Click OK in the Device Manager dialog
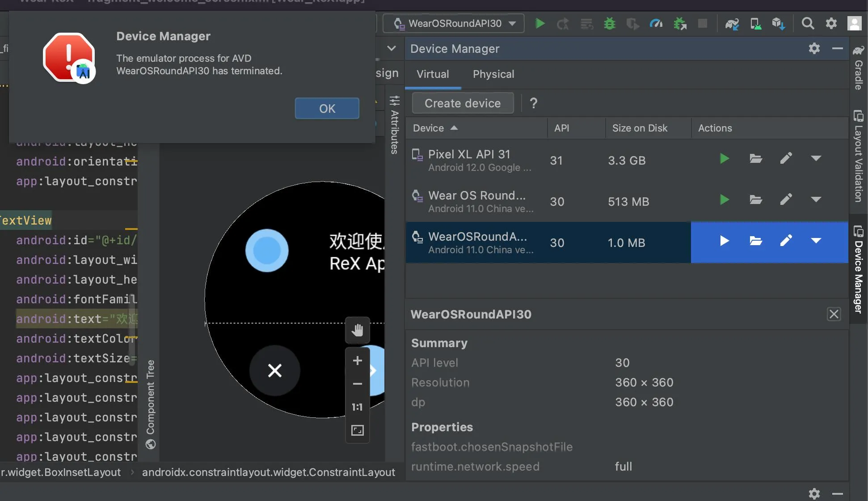The width and height of the screenshot is (868, 501). [x=327, y=108]
